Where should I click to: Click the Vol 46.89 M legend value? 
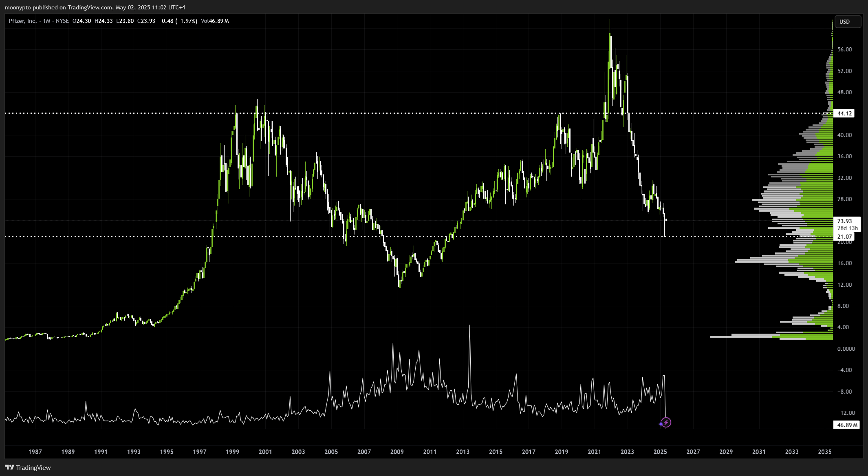click(x=215, y=21)
